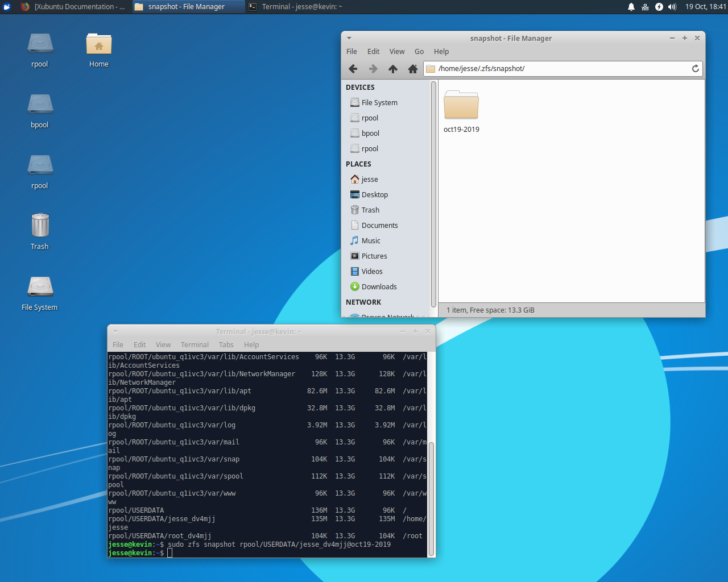
Task: Open Trash in Places sidebar
Action: coord(365,210)
